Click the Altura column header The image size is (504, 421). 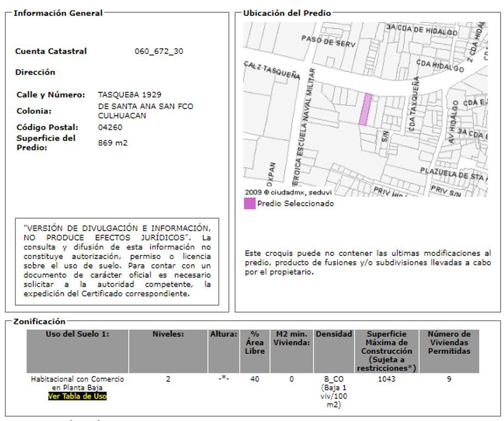224,351
